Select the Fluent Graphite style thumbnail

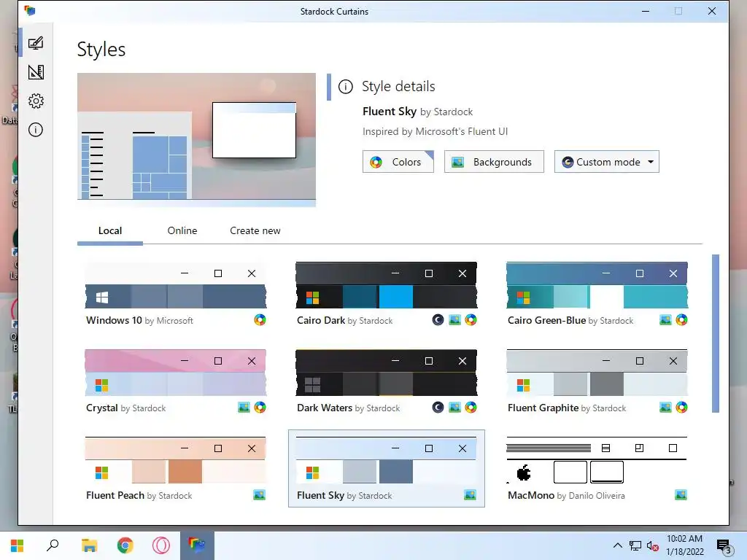tap(597, 373)
